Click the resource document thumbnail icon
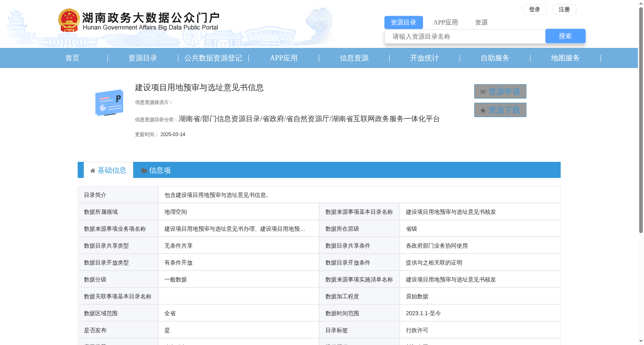This screenshot has height=345, width=644. 109,103
